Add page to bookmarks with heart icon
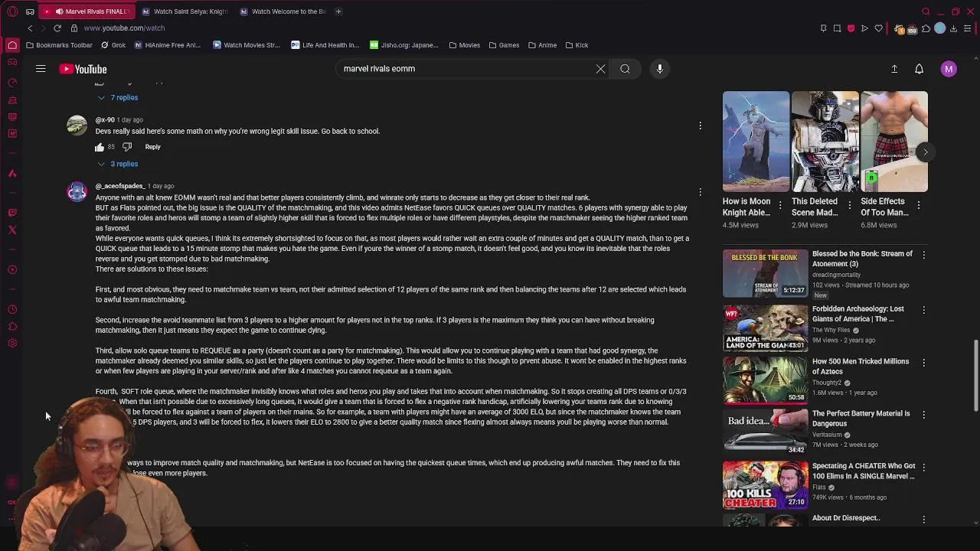Image resolution: width=980 pixels, height=551 pixels. tap(878, 28)
